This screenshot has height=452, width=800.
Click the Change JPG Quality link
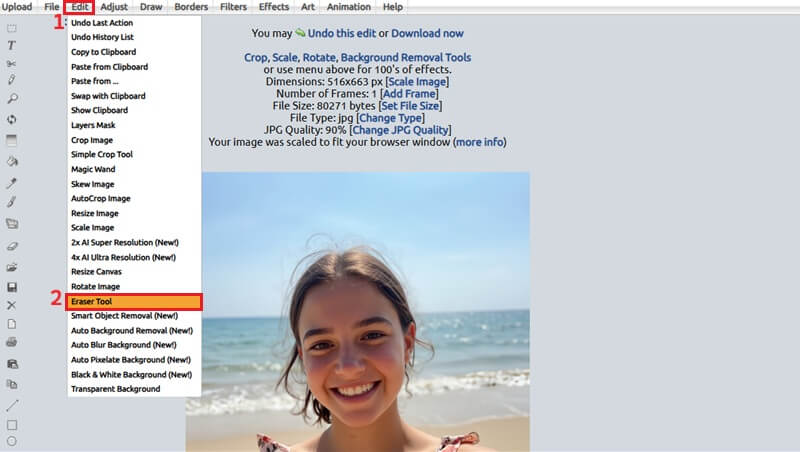pyautogui.click(x=400, y=130)
